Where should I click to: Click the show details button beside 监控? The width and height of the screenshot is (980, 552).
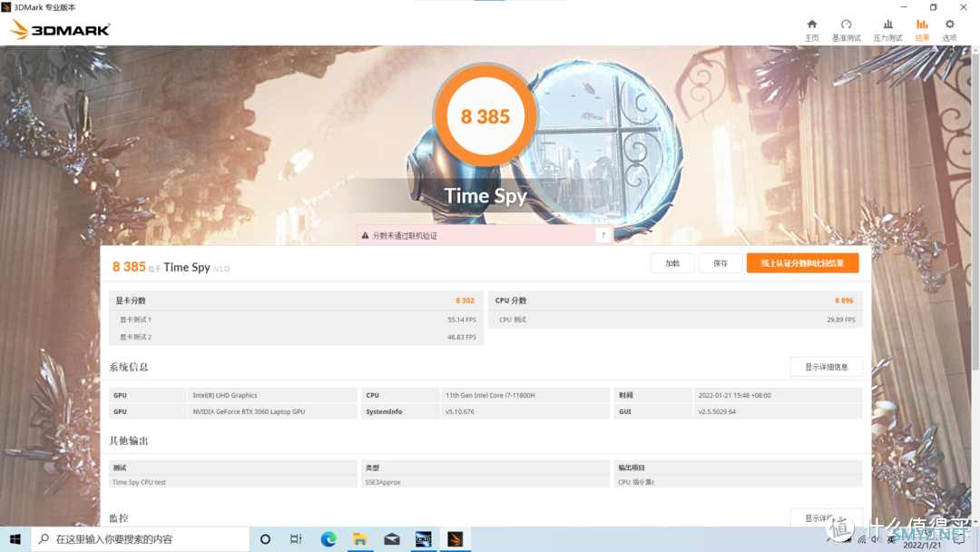(x=827, y=517)
